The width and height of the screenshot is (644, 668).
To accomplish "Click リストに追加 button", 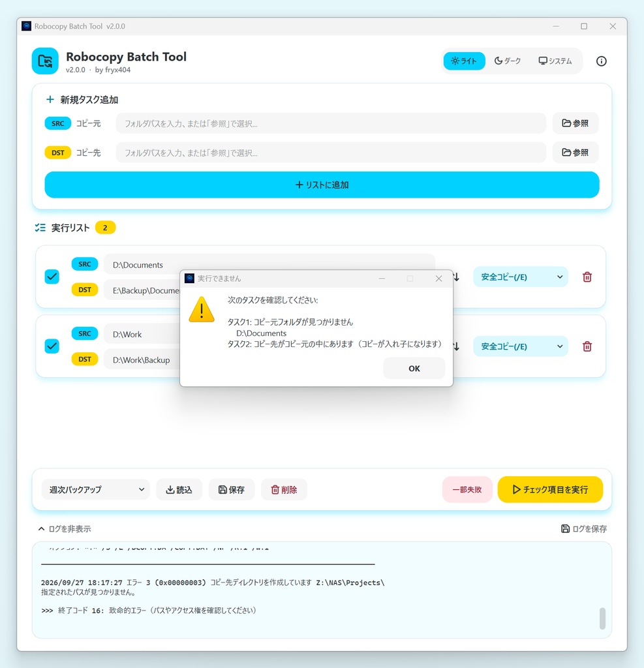I will (x=322, y=185).
